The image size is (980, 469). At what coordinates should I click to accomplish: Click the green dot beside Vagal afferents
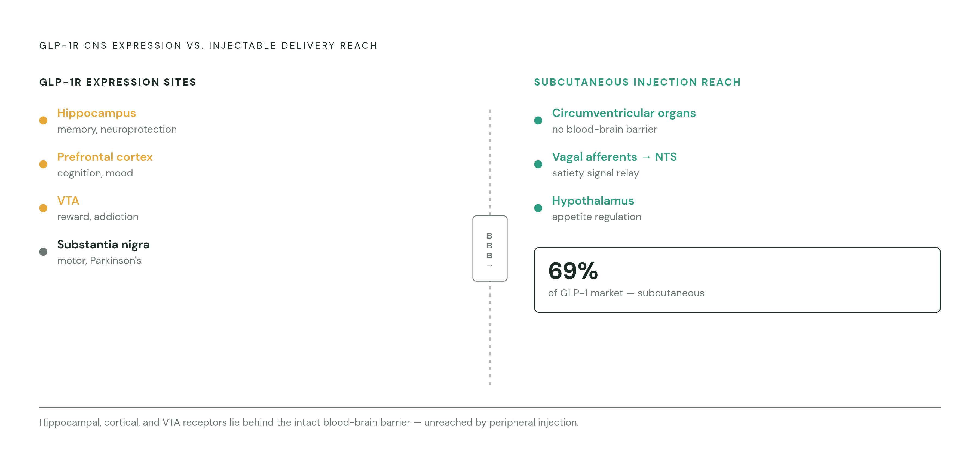click(538, 164)
